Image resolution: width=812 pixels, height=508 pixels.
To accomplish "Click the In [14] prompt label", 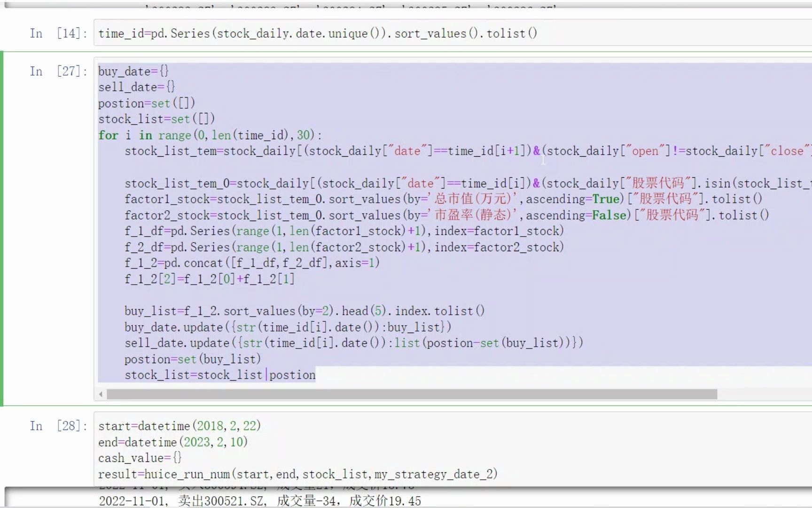I will click(x=58, y=33).
